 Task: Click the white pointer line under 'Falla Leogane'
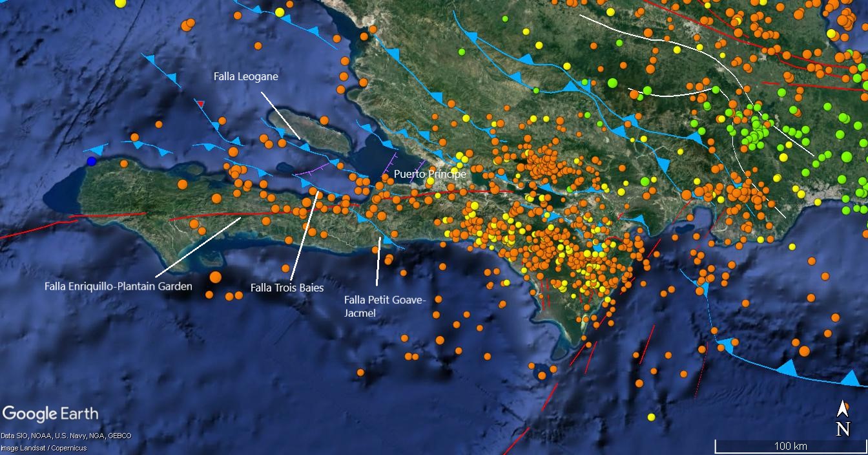tap(280, 114)
